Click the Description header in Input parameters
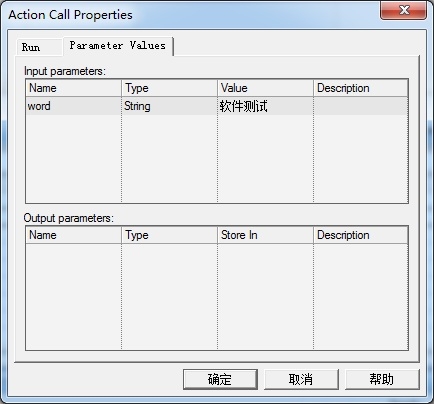The height and width of the screenshot is (404, 434). pos(361,88)
